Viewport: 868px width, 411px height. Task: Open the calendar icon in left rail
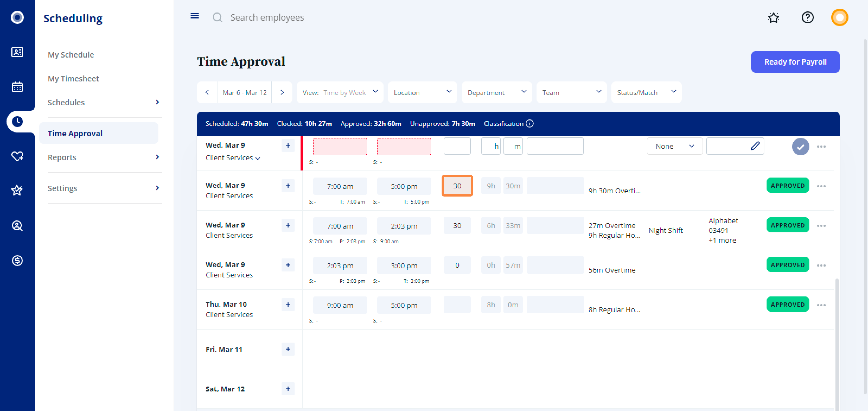(17, 87)
